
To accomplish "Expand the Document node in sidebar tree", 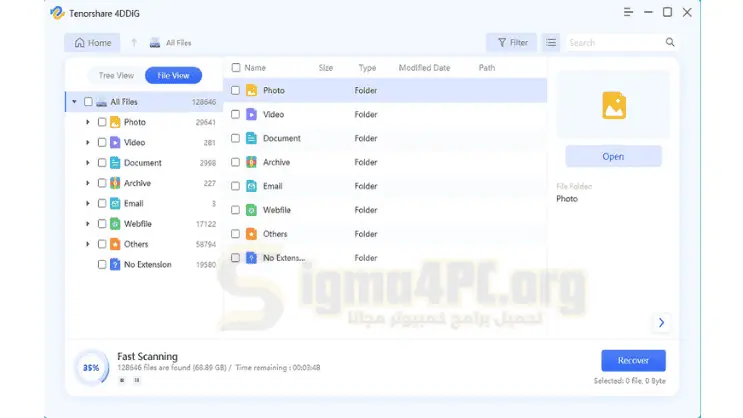I will click(88, 163).
